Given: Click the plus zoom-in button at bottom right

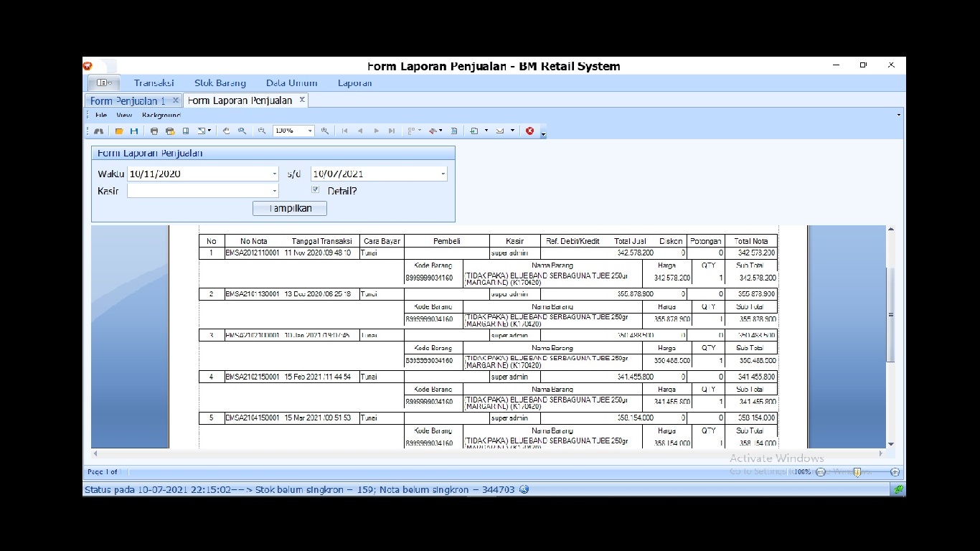Looking at the screenshot, I should click(895, 472).
